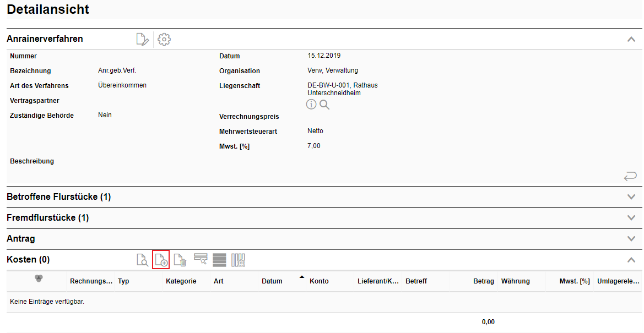This screenshot has width=644, height=333.
Task: Expand the Fremdflurstücke section
Action: [x=631, y=217]
